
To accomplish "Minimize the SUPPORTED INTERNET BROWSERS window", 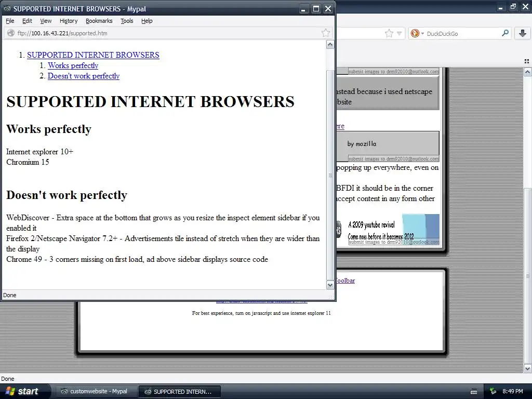I will (303, 9).
